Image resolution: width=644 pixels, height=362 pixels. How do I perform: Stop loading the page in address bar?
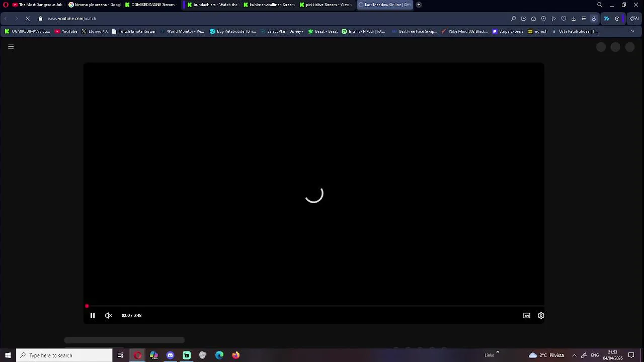click(28, 19)
